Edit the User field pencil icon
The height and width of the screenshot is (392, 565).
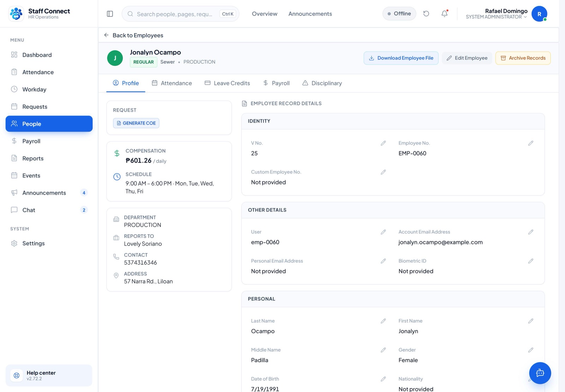point(383,232)
